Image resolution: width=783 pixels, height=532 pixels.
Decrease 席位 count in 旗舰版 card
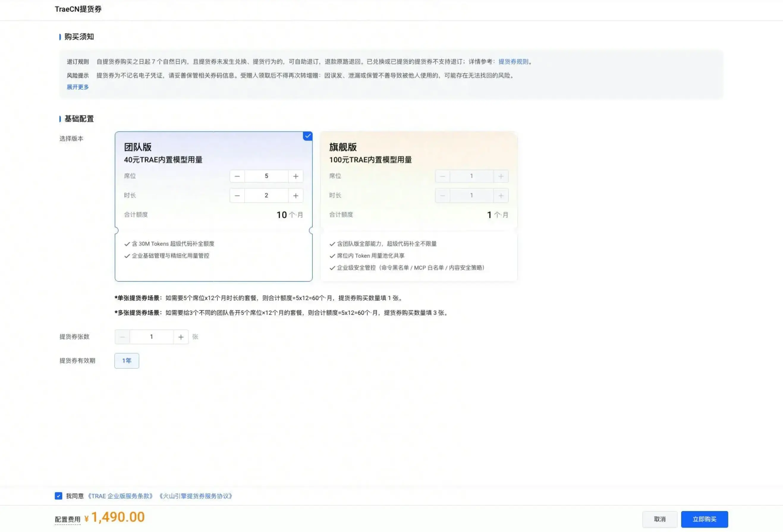pyautogui.click(x=442, y=176)
